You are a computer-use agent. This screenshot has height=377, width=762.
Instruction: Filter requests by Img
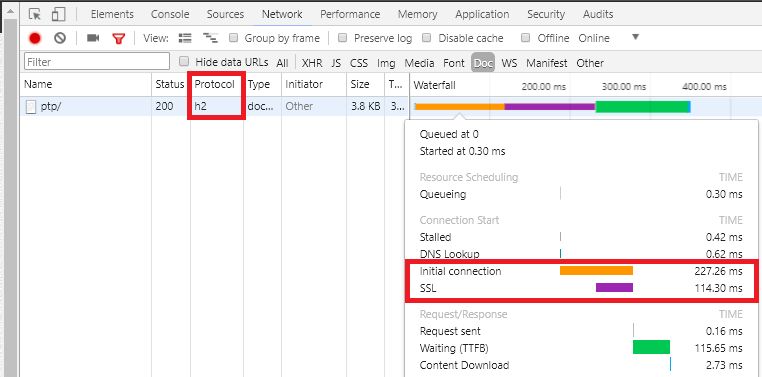[386, 63]
